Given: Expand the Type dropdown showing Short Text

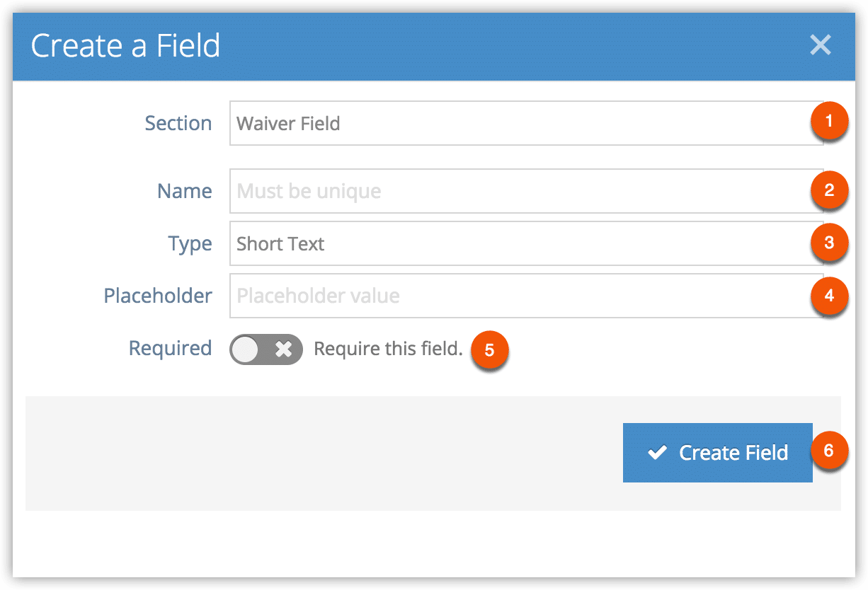Looking at the screenshot, I should coord(527,243).
